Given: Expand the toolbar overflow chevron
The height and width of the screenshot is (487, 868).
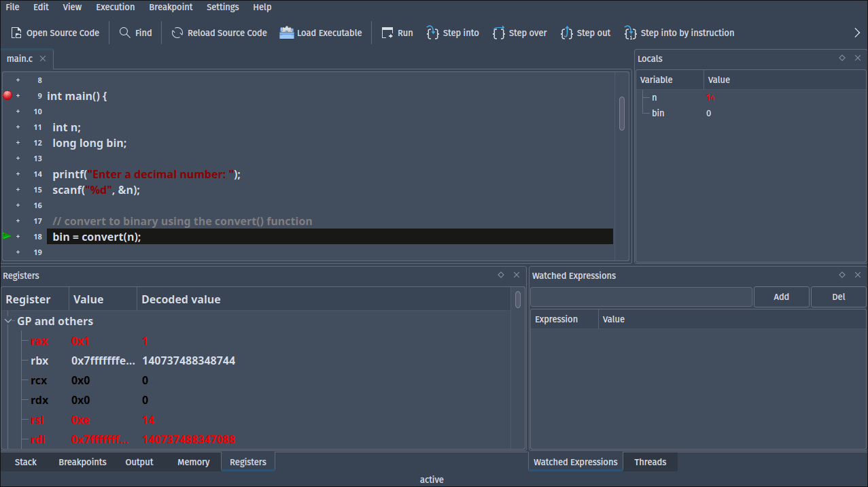Looking at the screenshot, I should pos(857,33).
